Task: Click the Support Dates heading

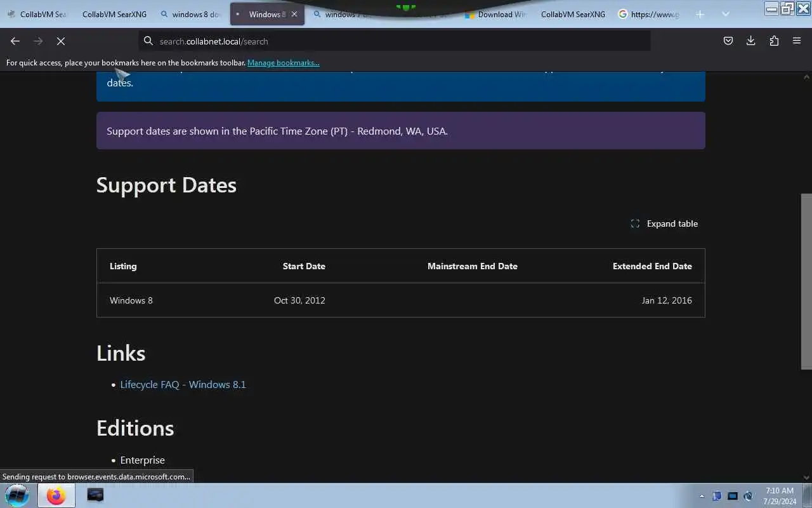Action: pyautogui.click(x=166, y=185)
